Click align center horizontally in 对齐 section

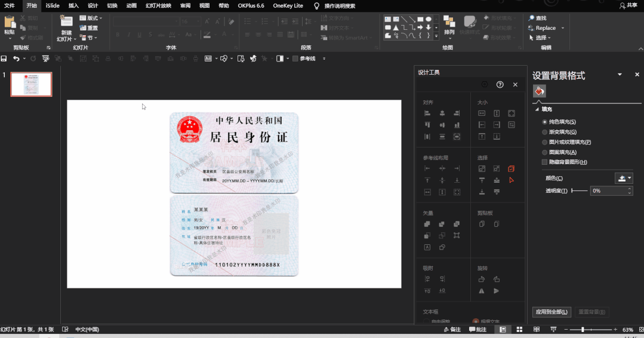[x=442, y=113]
